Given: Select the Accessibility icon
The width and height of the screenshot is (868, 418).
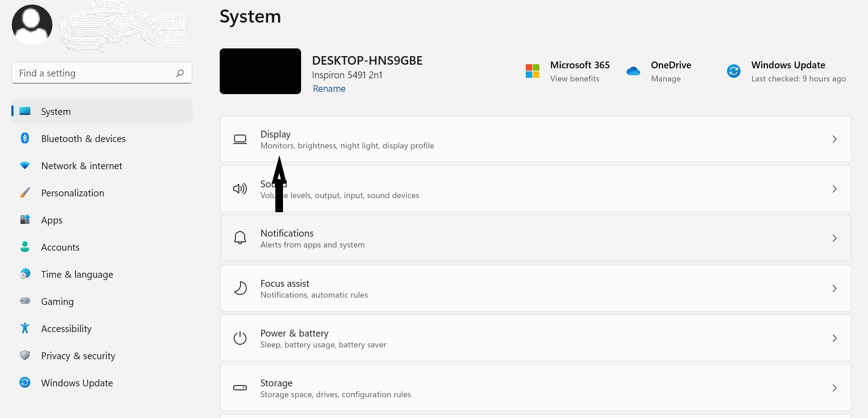Looking at the screenshot, I should coord(24,328).
